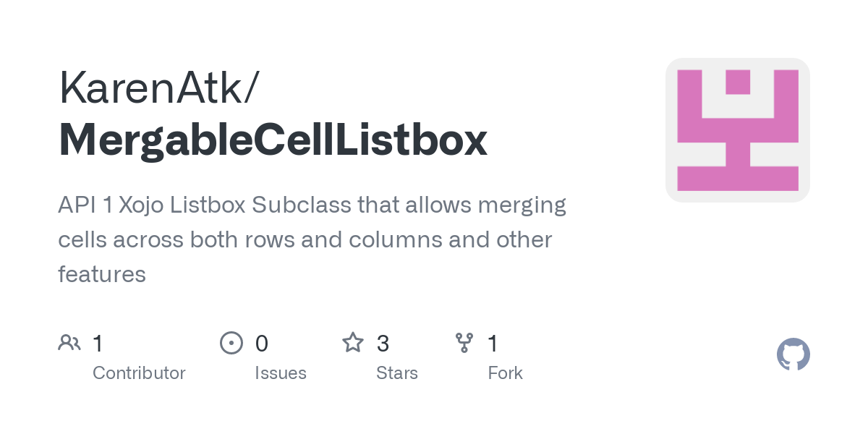The image size is (868, 434).
Task: Click the description line "cells across both rows"
Action: click(x=305, y=240)
